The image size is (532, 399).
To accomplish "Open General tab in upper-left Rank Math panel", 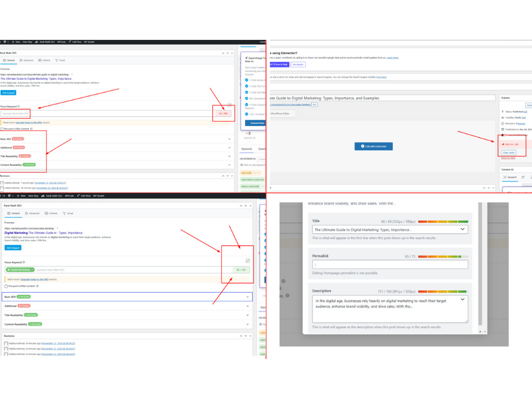I will click(9, 61).
